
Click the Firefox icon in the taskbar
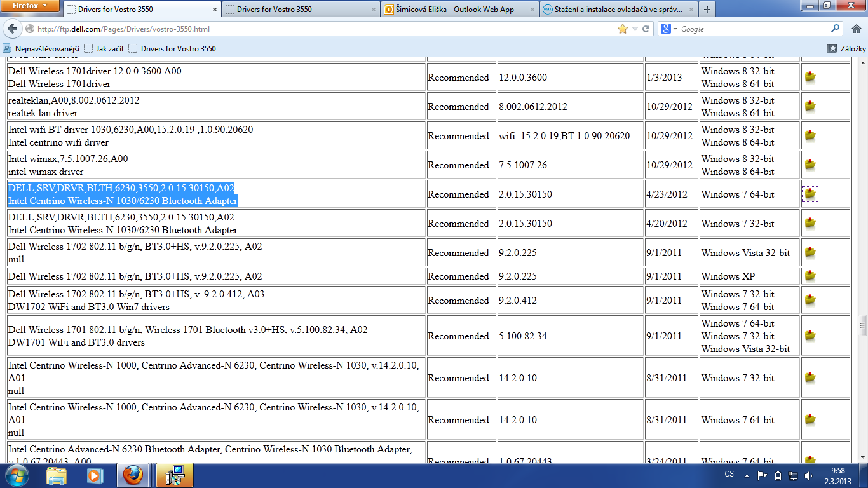133,475
